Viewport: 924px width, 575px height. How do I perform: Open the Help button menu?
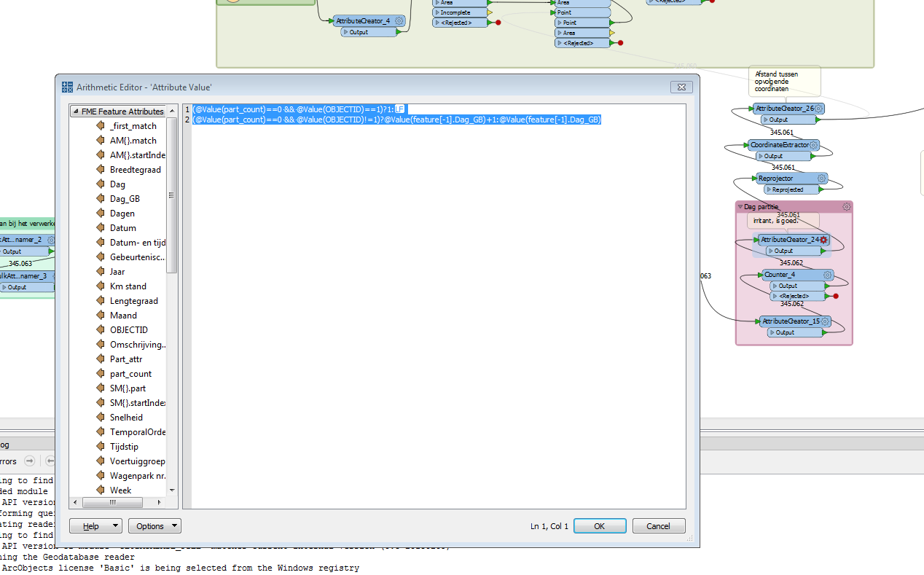pyautogui.click(x=95, y=526)
